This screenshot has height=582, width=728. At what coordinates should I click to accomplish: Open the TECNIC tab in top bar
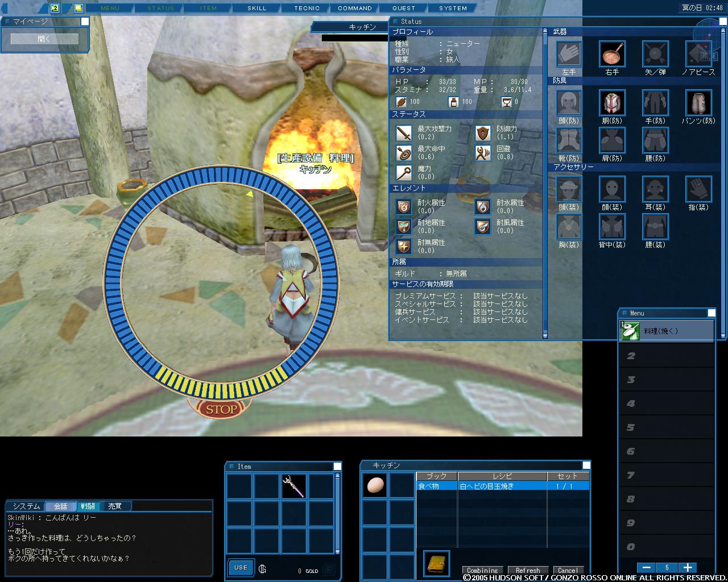click(x=307, y=8)
